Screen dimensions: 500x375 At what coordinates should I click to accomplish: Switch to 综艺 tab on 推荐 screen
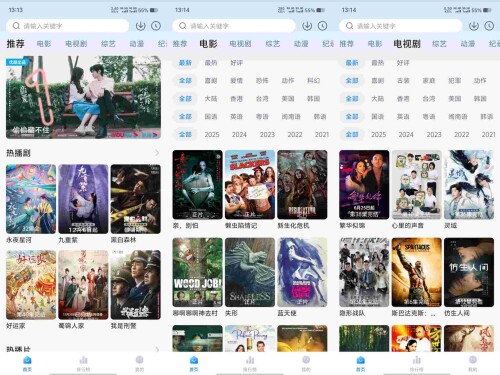click(108, 44)
